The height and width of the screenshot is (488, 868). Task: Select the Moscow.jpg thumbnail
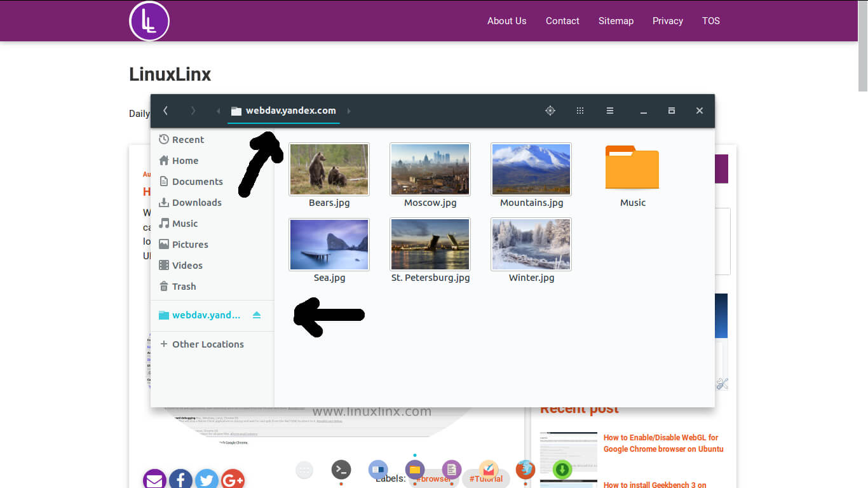430,169
